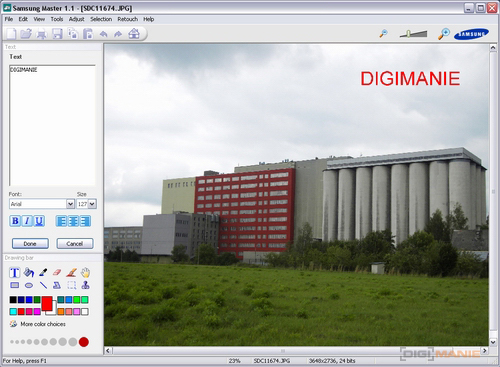Paste using the toolbar clipboard icon

[x=88, y=34]
